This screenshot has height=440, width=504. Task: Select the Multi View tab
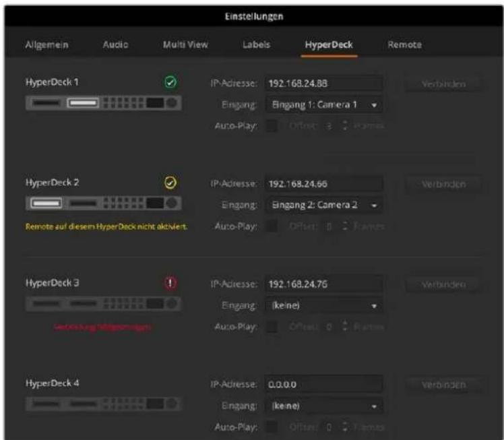(x=185, y=44)
